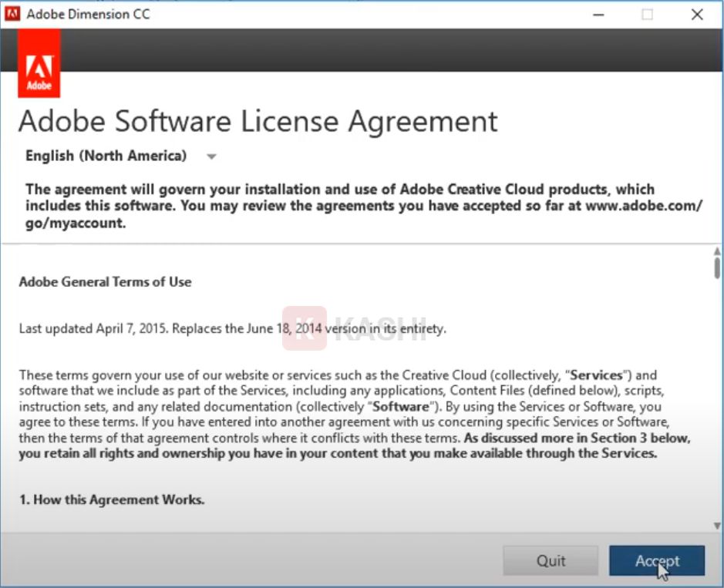Click the Adobe Dimension CC title bar text
The width and height of the screenshot is (724, 588).
[x=88, y=14]
